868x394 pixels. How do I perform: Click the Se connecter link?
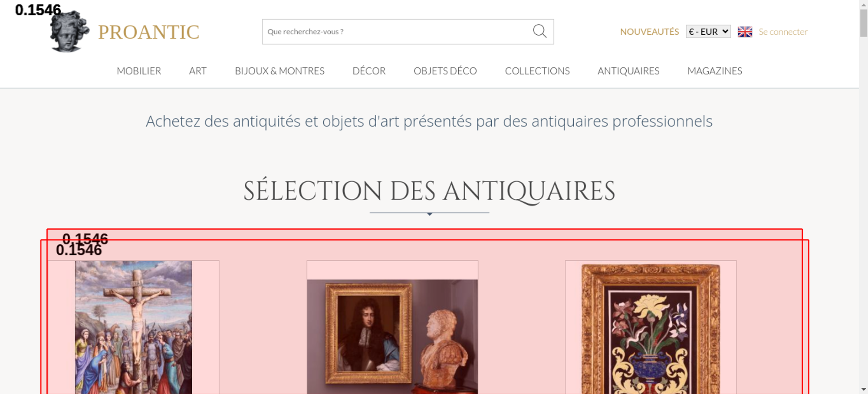pos(783,32)
